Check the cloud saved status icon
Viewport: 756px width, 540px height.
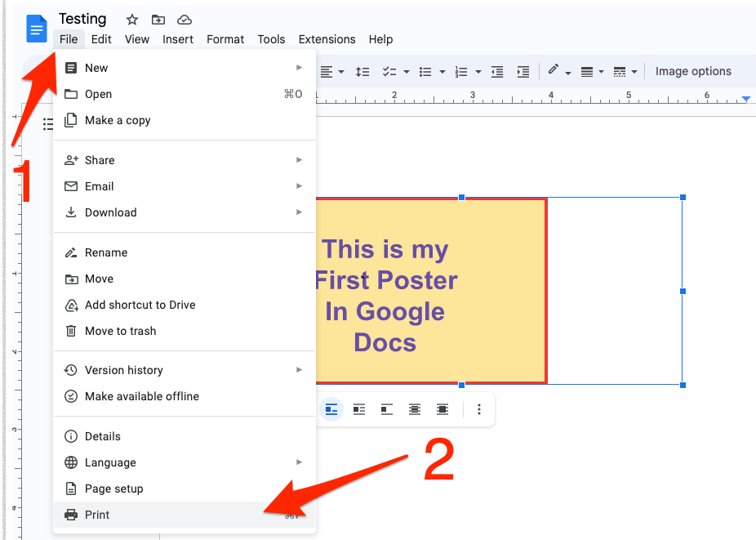coord(185,20)
